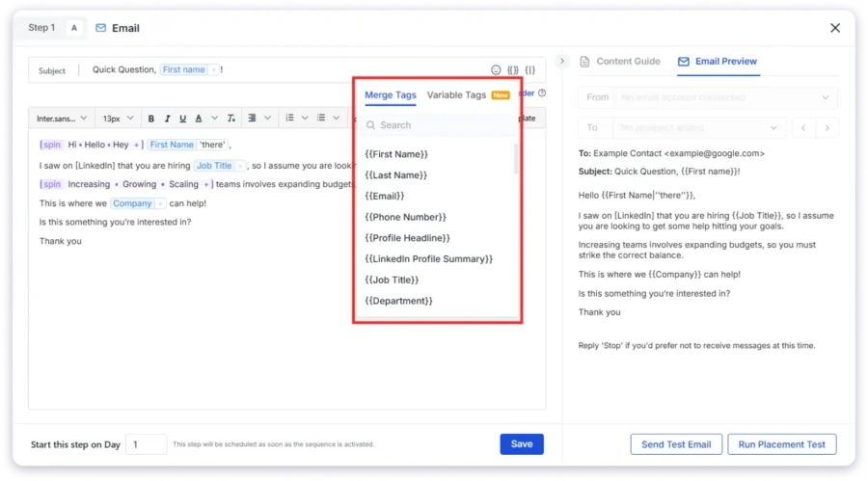Clear text formatting icon
The image size is (868, 481).
pos(231,119)
